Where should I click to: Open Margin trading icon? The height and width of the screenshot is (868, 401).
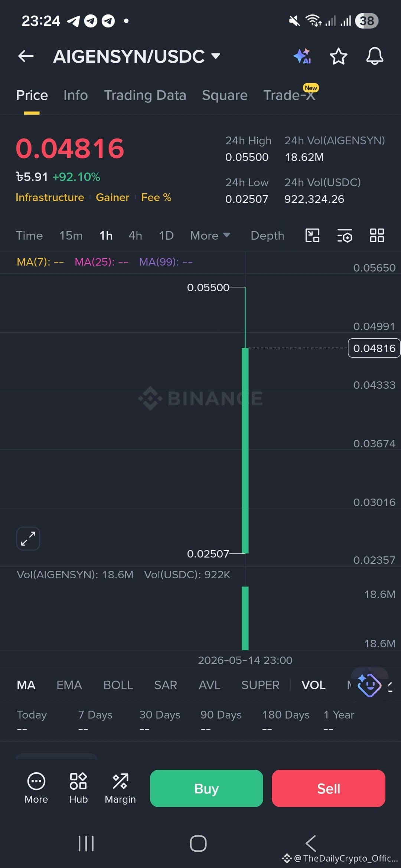[120, 788]
